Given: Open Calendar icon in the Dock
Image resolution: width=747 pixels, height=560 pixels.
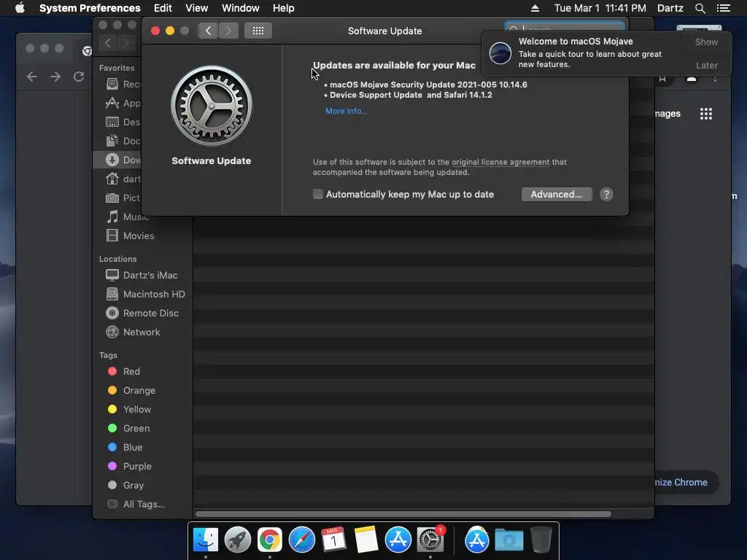Looking at the screenshot, I should 333,540.
